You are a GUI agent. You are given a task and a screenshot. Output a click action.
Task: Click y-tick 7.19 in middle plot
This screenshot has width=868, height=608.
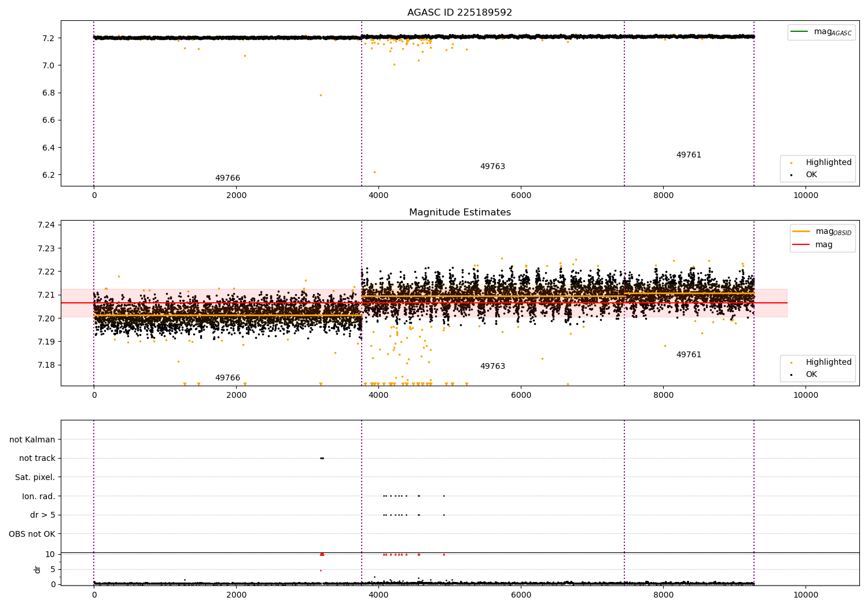coord(46,342)
